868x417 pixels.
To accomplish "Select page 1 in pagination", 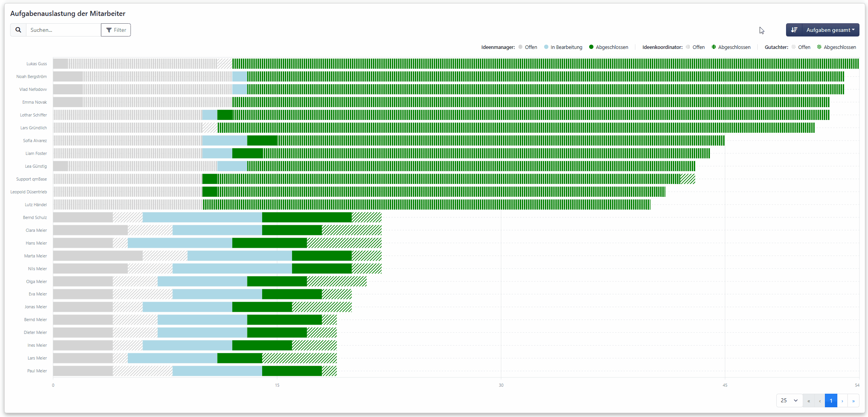I will [x=831, y=401].
